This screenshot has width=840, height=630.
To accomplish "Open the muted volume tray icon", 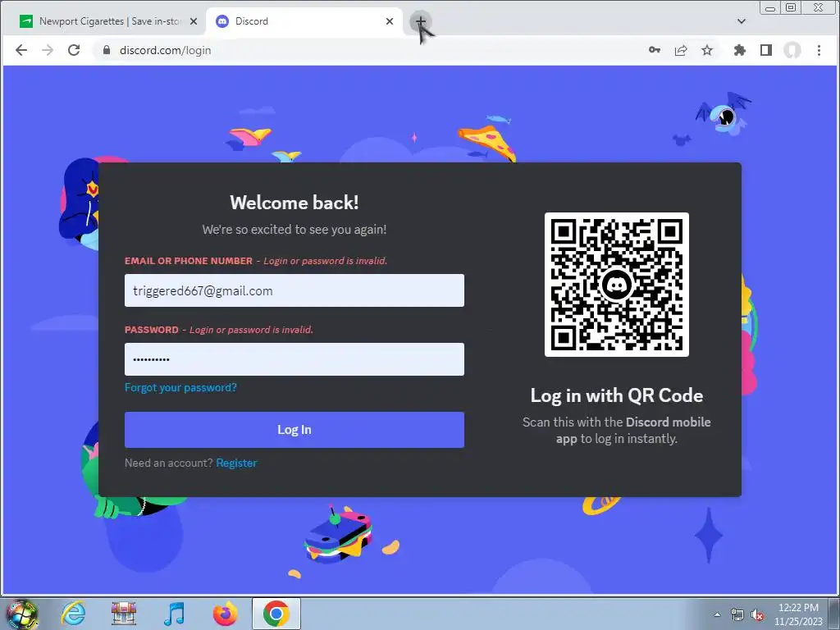I will (757, 615).
